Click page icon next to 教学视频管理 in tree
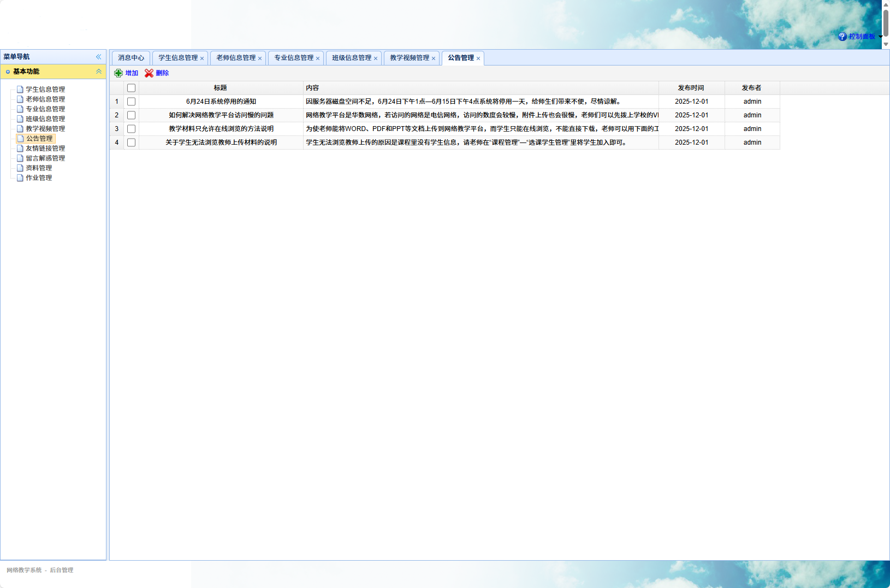Image resolution: width=890 pixels, height=588 pixels. click(20, 129)
